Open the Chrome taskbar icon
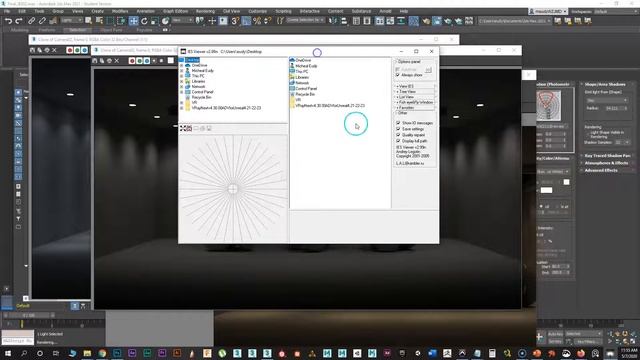The height and width of the screenshot is (360, 640). coord(102,353)
